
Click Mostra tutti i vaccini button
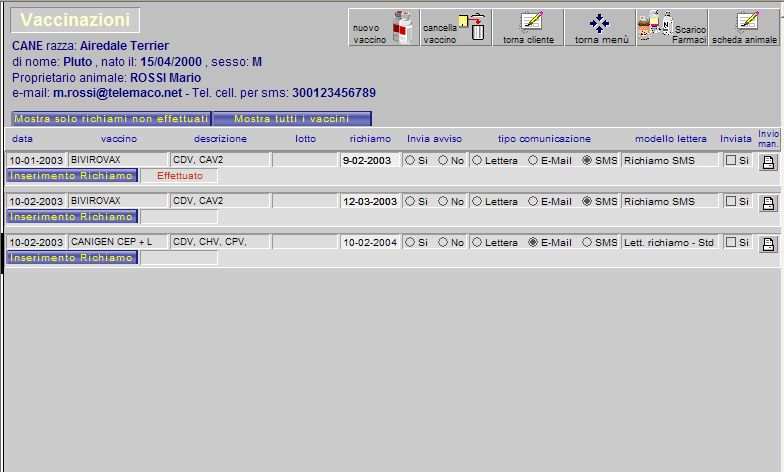[292, 118]
